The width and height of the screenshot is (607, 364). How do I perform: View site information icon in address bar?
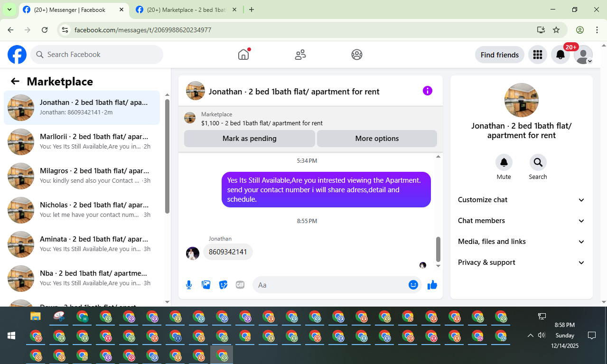pos(65,30)
